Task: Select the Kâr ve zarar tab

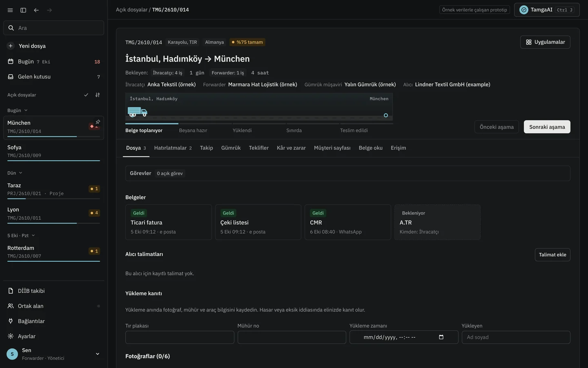Action: pyautogui.click(x=291, y=148)
